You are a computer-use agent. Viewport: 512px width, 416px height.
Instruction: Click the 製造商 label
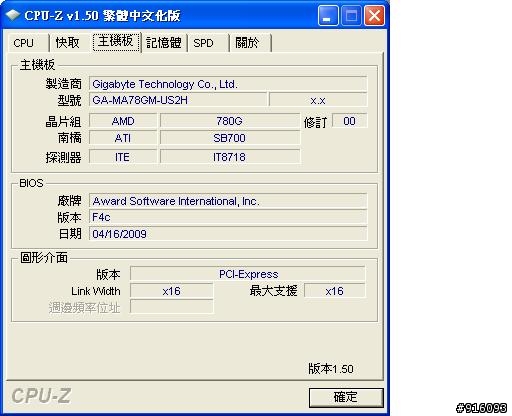tap(63, 84)
